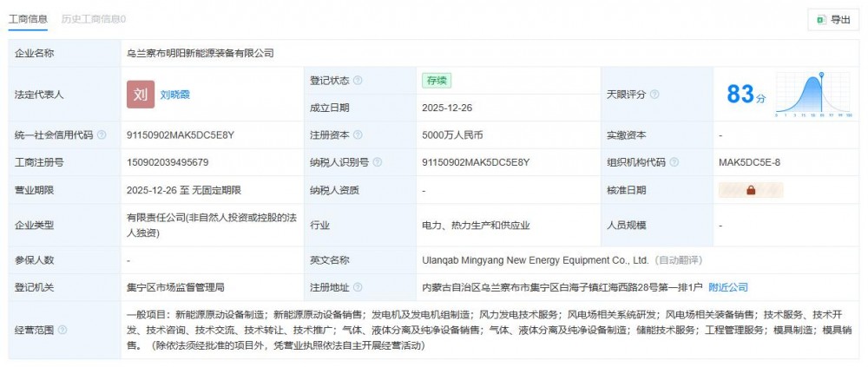This screenshot has width=868, height=367.
Task: Click the company name 乌兰察布明阳新能源装备有限公司
Action: 200,53
